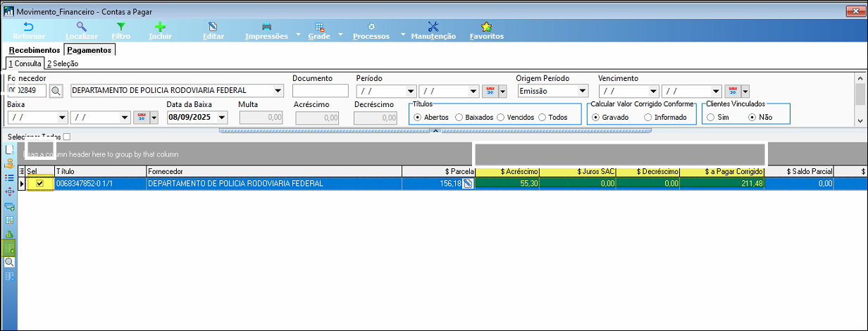Click the $ Acréscimo column header
Viewport: 868px width, 331px height.
coord(507,171)
